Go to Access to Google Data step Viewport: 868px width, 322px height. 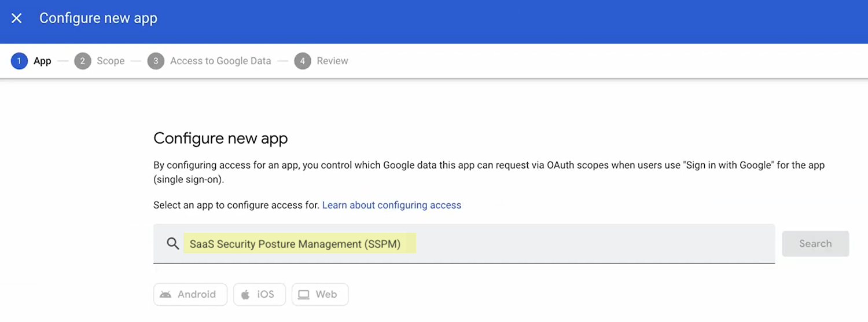pos(220,61)
